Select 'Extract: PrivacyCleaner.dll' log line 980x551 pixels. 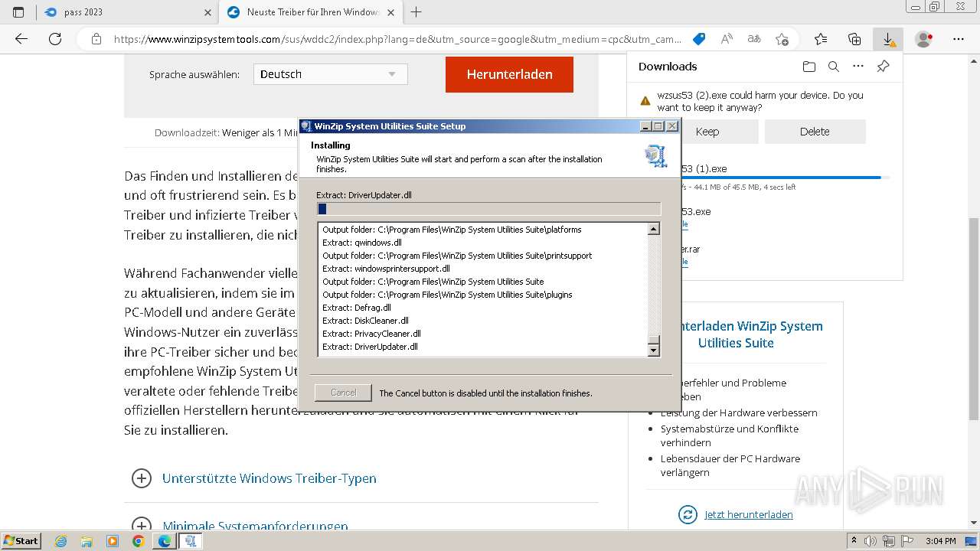371,334
